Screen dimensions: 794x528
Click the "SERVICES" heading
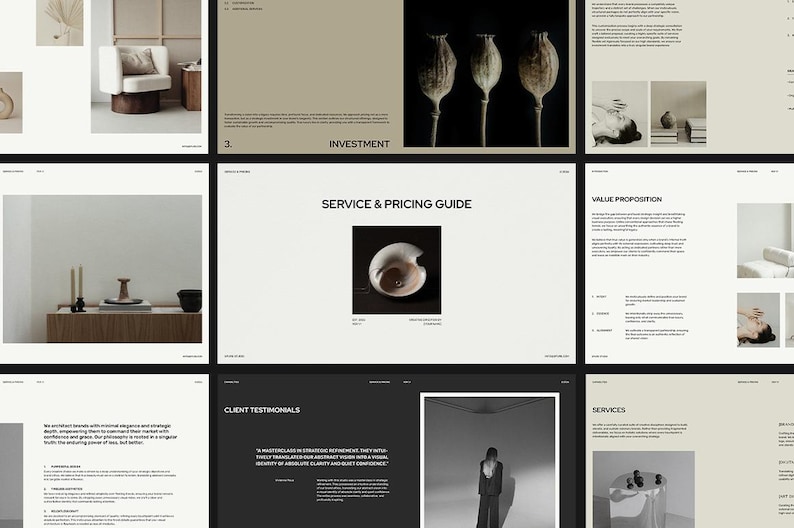coord(609,410)
